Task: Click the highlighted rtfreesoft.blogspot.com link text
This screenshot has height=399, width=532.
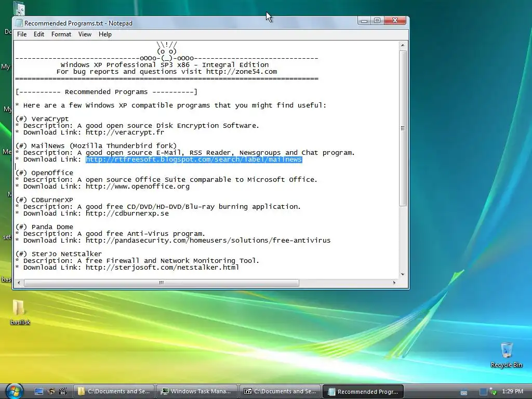Action: (x=194, y=159)
